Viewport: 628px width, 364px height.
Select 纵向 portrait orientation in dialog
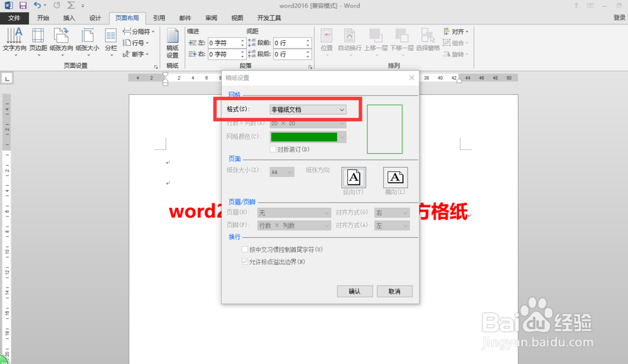click(354, 178)
